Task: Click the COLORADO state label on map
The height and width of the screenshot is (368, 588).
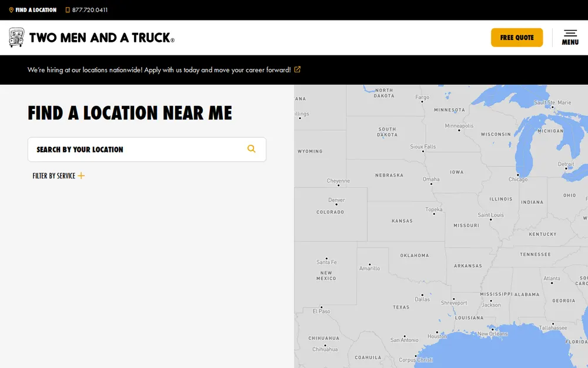Action: coord(330,212)
